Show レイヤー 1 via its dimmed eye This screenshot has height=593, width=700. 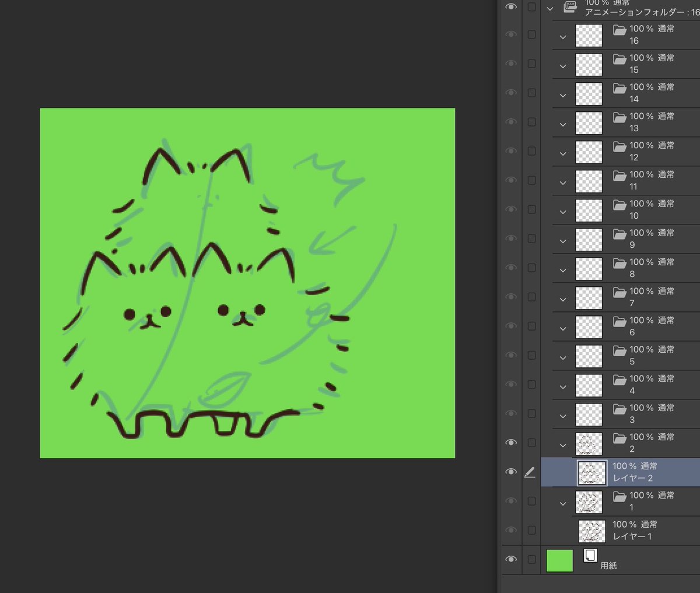(511, 530)
